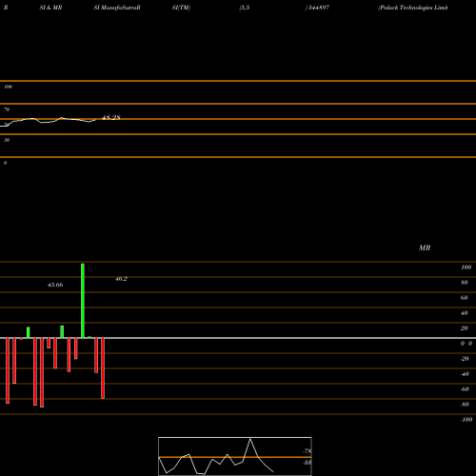The image size is (476, 476).
Task: Click the -78 label in mini chart
Action: tap(307, 451)
